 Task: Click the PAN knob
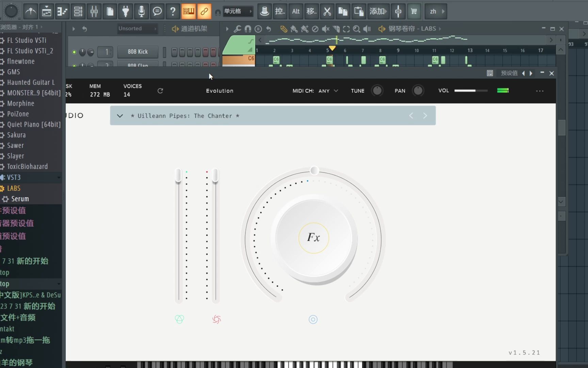(x=418, y=91)
